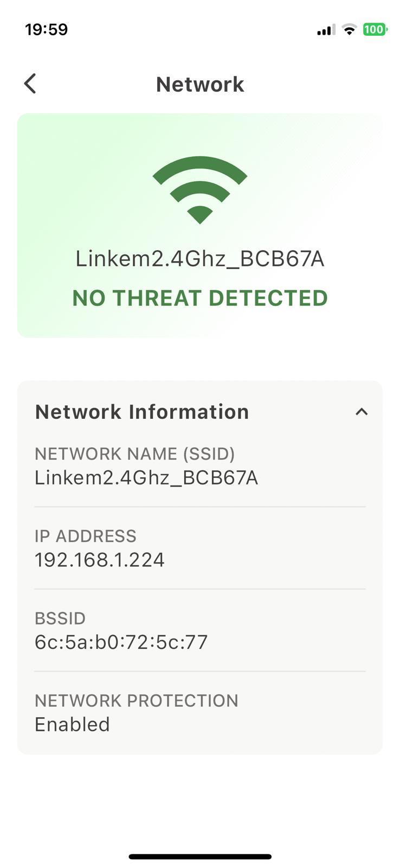Tap the Network page title
Viewport: 400px width, 868px height.
(x=200, y=85)
